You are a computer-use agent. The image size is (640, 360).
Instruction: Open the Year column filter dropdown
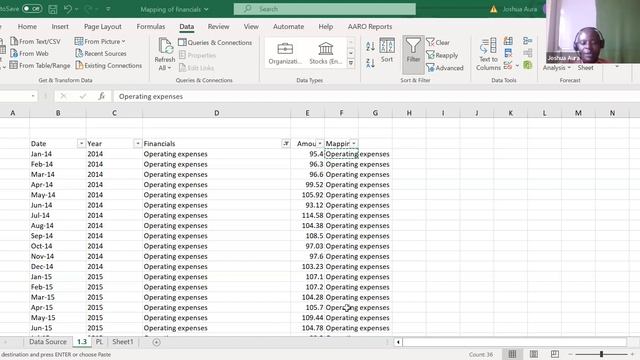(x=138, y=144)
